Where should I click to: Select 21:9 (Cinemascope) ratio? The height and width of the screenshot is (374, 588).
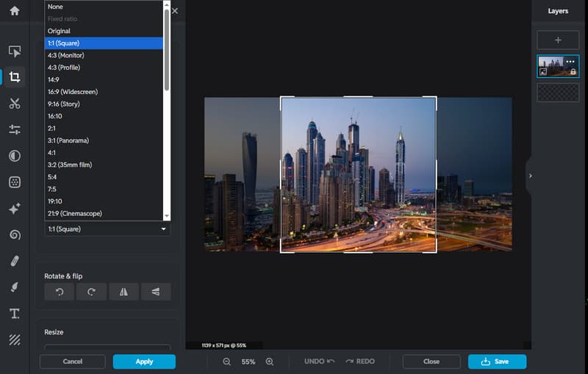(104, 214)
